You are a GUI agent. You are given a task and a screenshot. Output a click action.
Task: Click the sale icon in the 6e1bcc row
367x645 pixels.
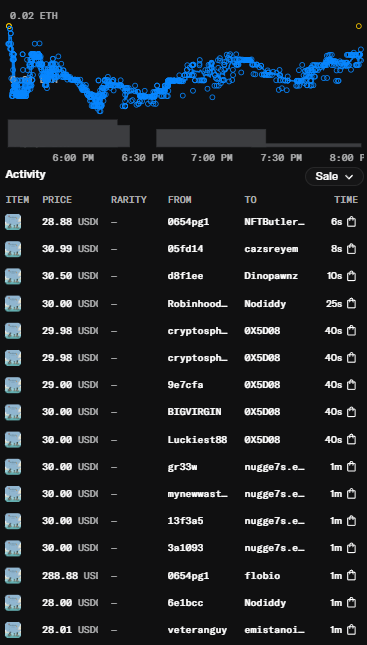[x=351, y=603]
